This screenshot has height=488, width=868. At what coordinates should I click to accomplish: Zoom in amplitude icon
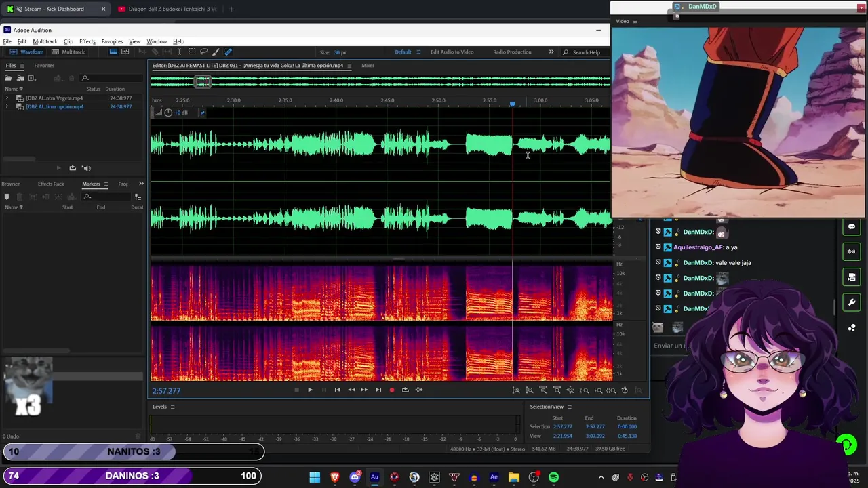click(516, 390)
